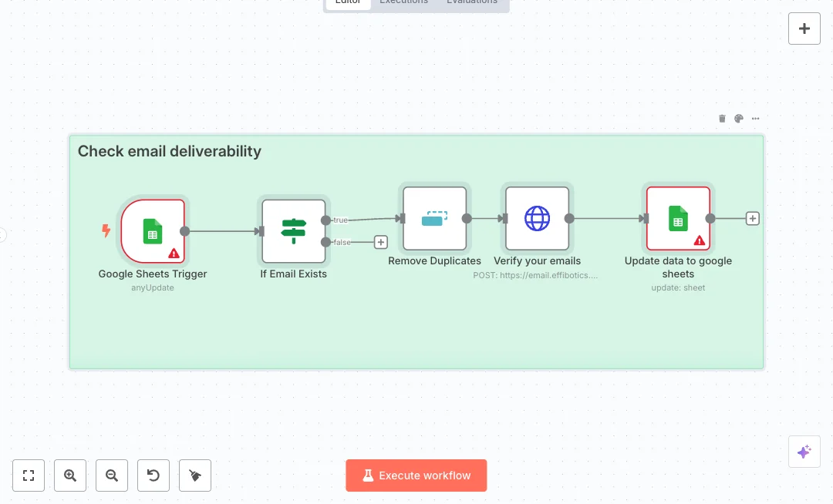Reset the canvas zoom level
The width and height of the screenshot is (833, 504).
point(153,475)
